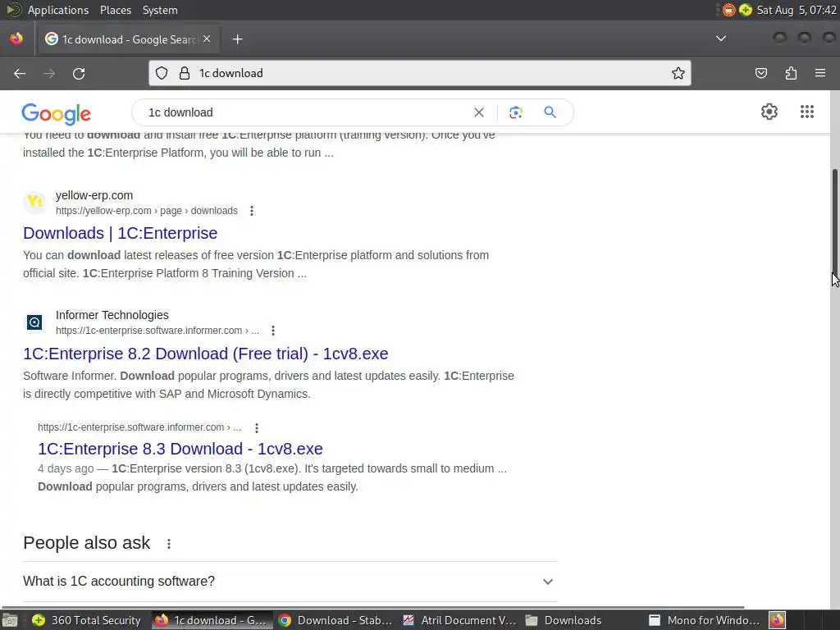Expand What is 1C accounting software
Image resolution: width=840 pixels, height=630 pixels.
tap(290, 582)
